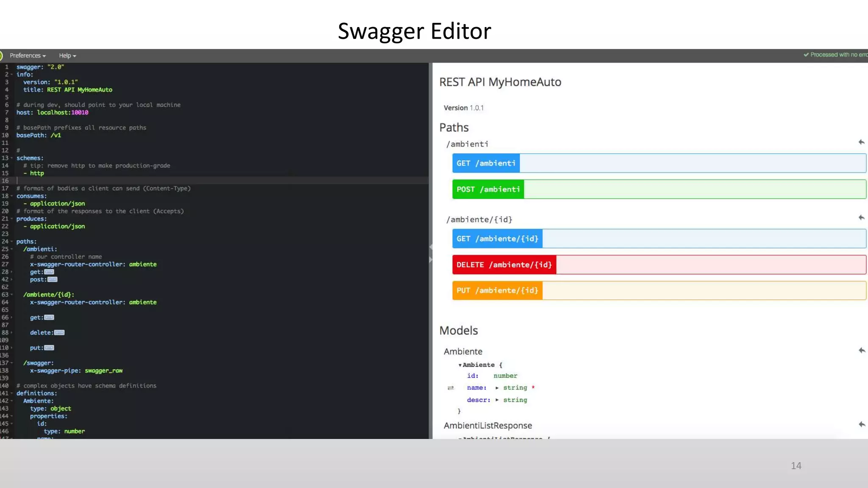Unfold collapsed post block on line 42
Image resolution: width=868 pixels, height=488 pixels.
click(x=53, y=280)
